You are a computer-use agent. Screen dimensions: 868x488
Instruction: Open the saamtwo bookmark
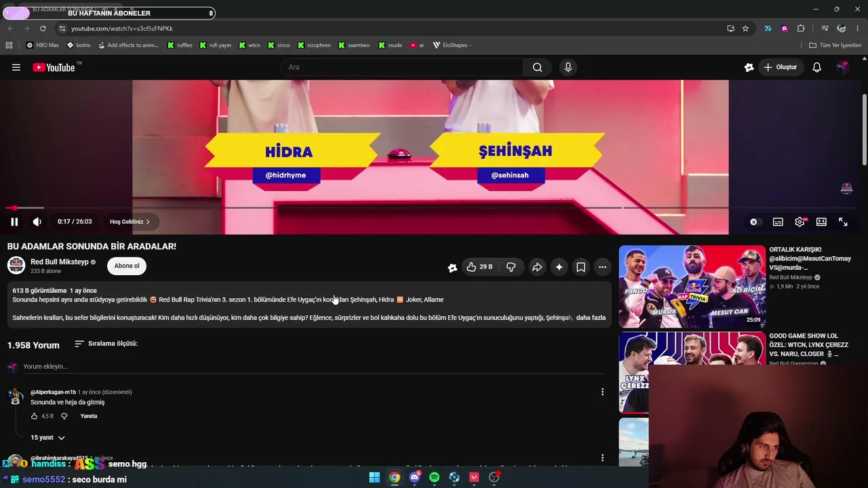[x=353, y=45]
